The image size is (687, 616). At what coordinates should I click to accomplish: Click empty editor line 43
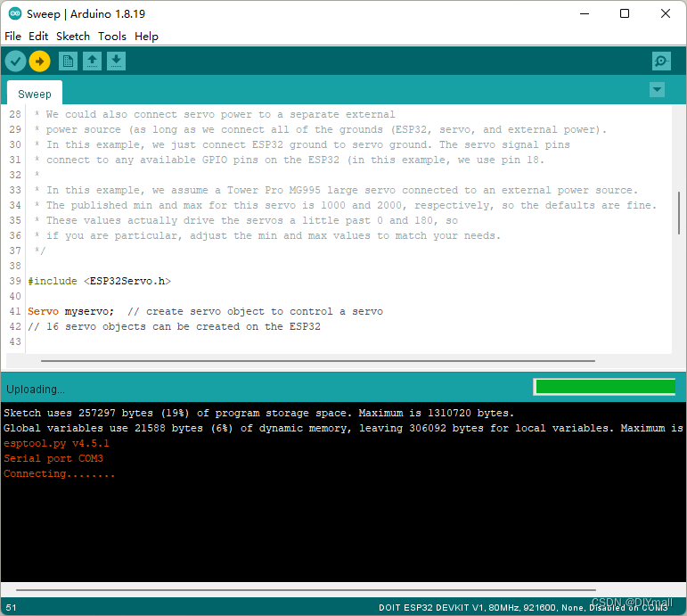[348, 341]
